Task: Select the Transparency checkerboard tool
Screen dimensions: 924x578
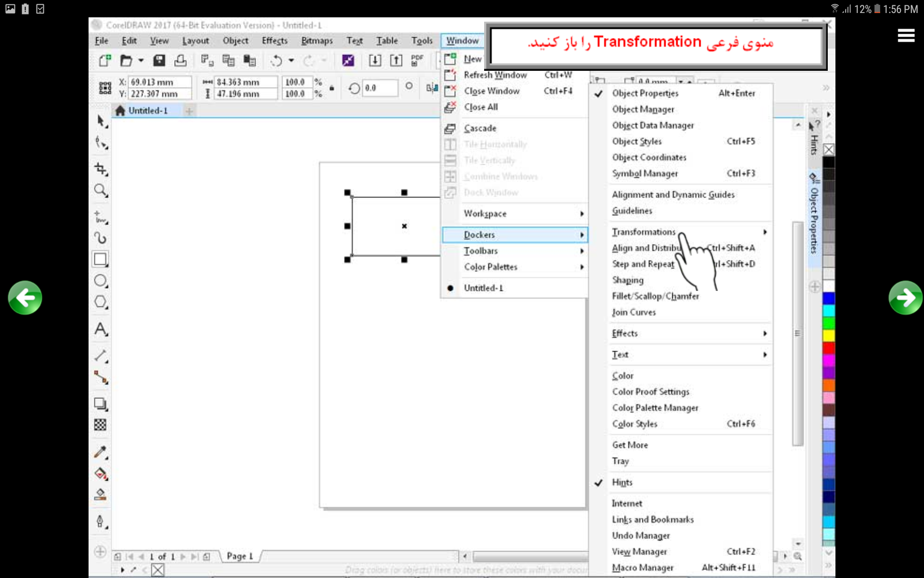Action: coord(101,425)
